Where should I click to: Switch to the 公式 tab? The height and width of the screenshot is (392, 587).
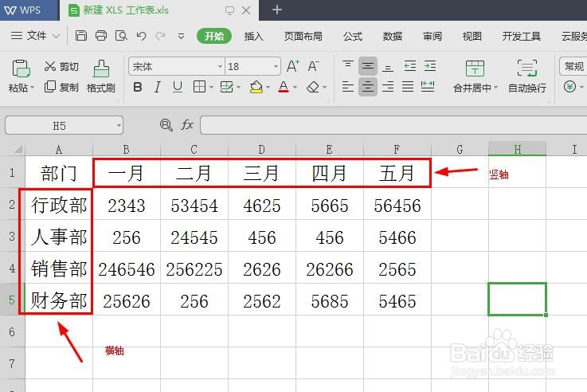[x=353, y=37]
